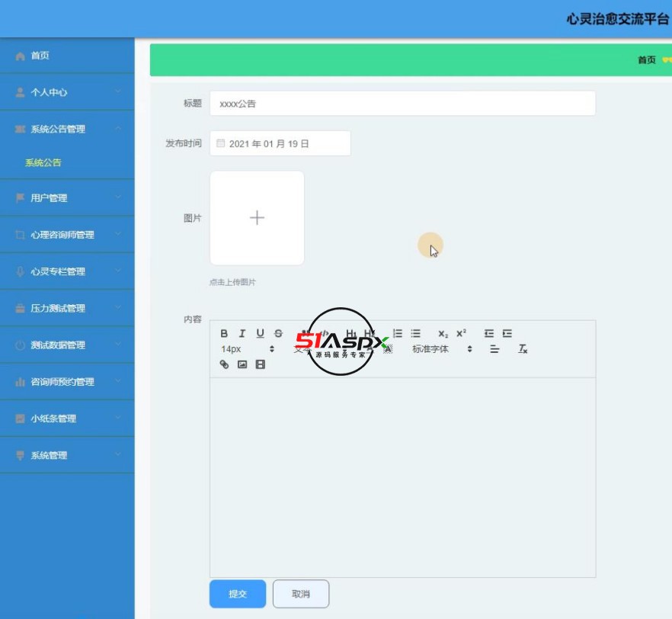Click the plus box to upload 图片
672x619 pixels.
(x=258, y=218)
